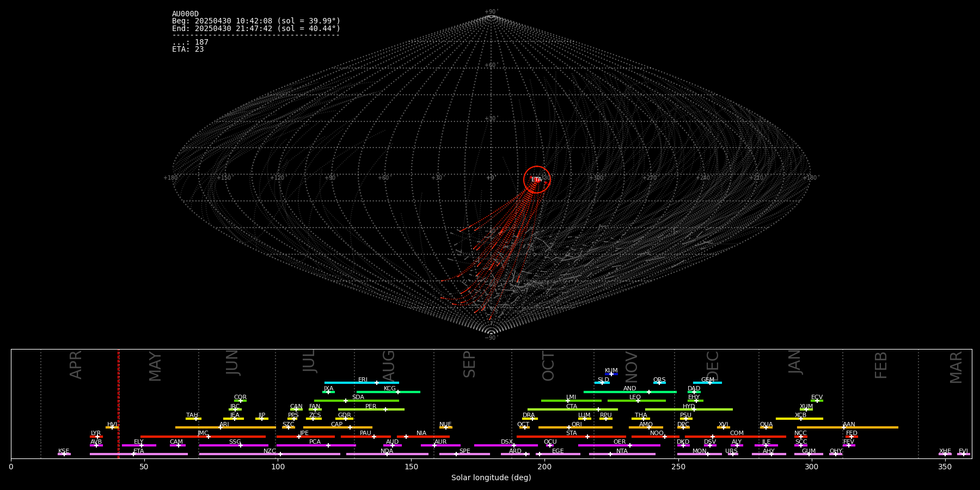Select the 'AU000D' station title text
980x490 pixels.
pos(185,14)
